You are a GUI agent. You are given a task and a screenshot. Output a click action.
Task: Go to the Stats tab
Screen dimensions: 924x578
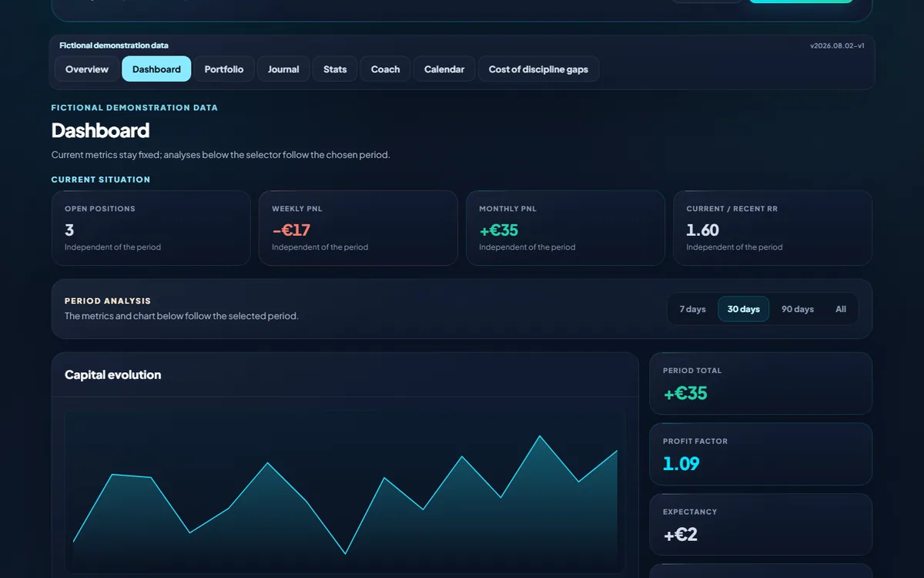[x=335, y=69]
